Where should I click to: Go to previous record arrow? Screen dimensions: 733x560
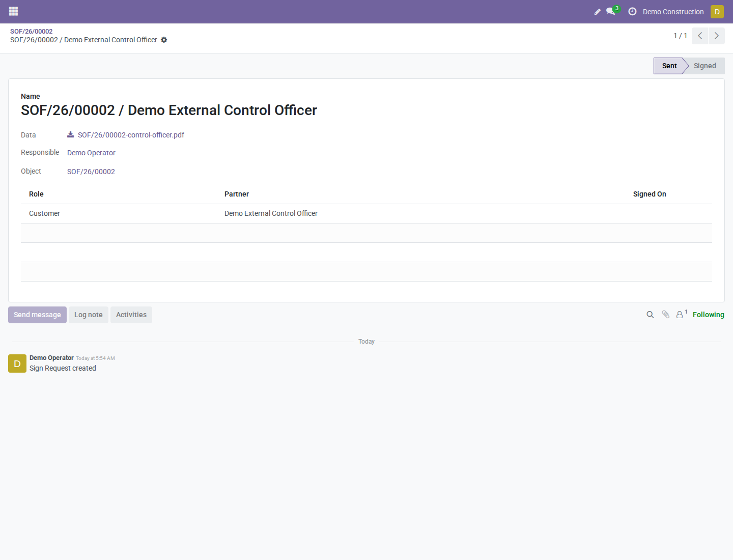(700, 36)
